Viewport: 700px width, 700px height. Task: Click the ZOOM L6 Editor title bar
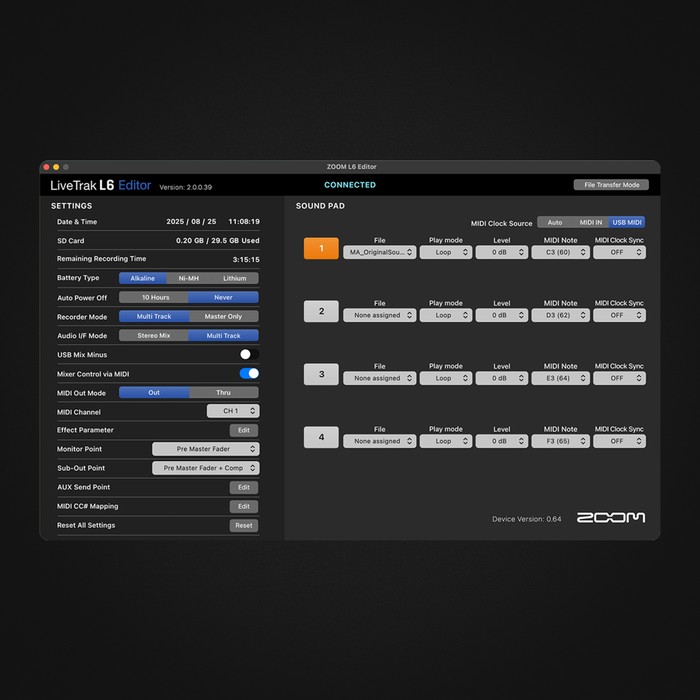click(x=351, y=167)
